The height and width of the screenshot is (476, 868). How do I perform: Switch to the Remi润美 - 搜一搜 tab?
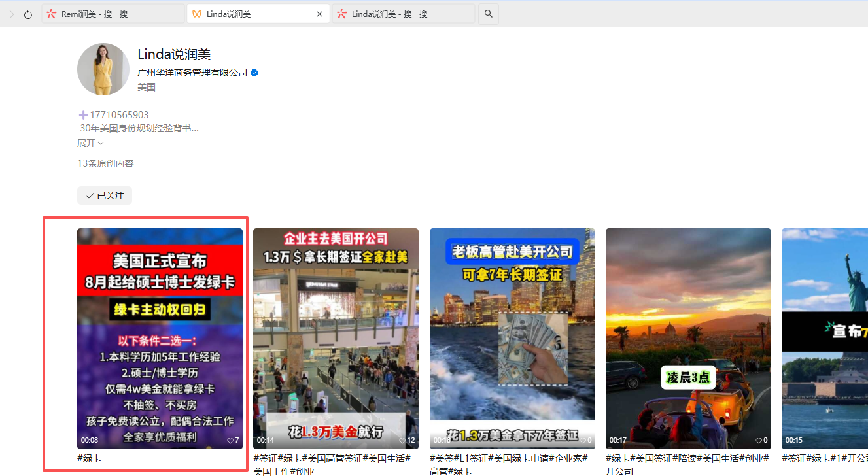113,14
